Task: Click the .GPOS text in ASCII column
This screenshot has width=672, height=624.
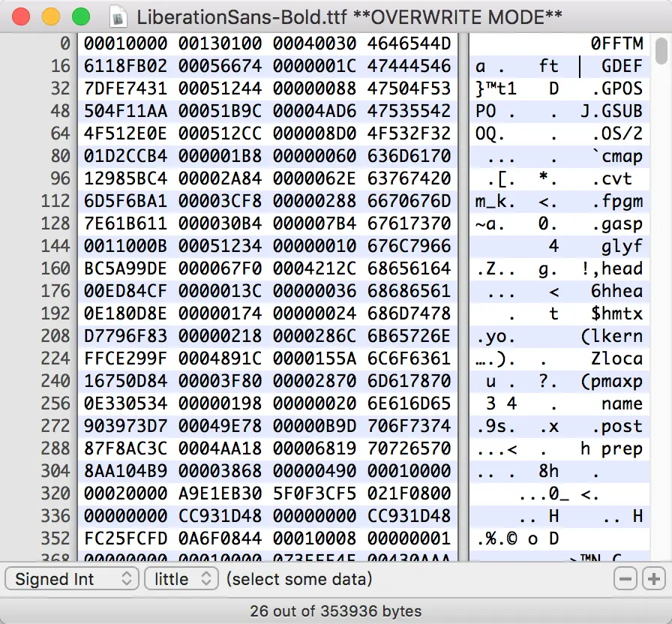Action: click(617, 88)
